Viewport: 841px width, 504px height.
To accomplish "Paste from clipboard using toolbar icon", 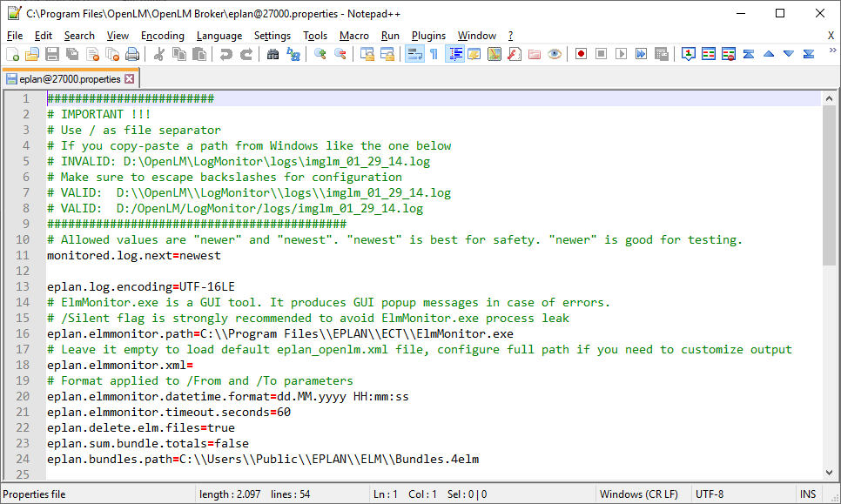I will [x=198, y=53].
